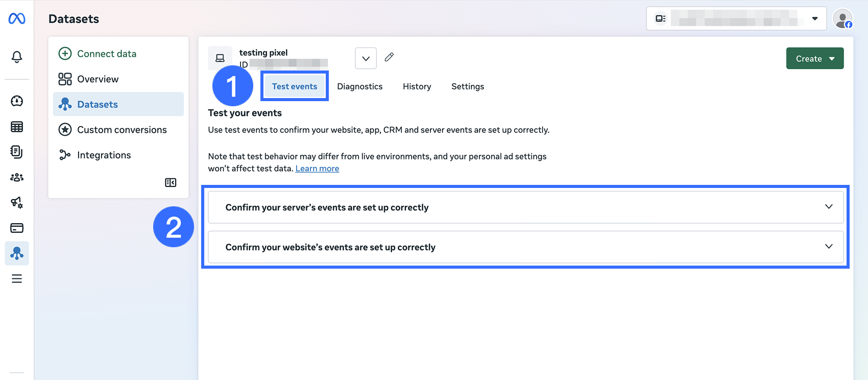868x380 pixels.
Task: Switch to the History tab
Action: 417,86
